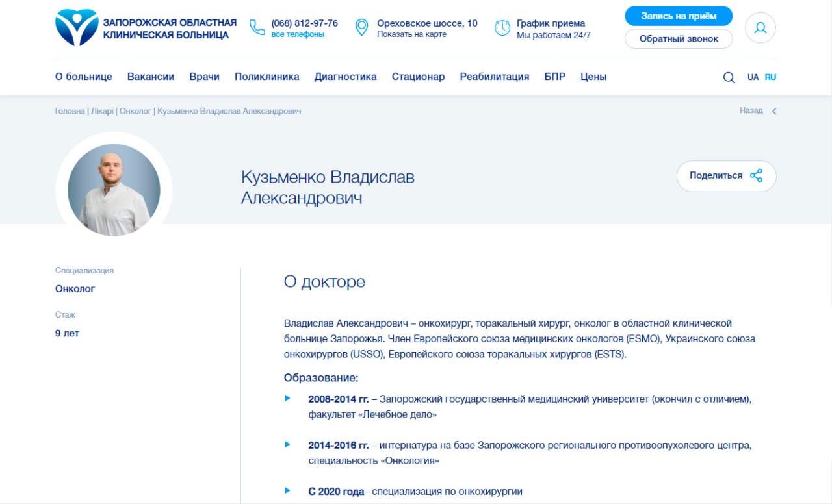Click the map pin location icon
Viewport: 832px width, 504px height.
point(362,27)
